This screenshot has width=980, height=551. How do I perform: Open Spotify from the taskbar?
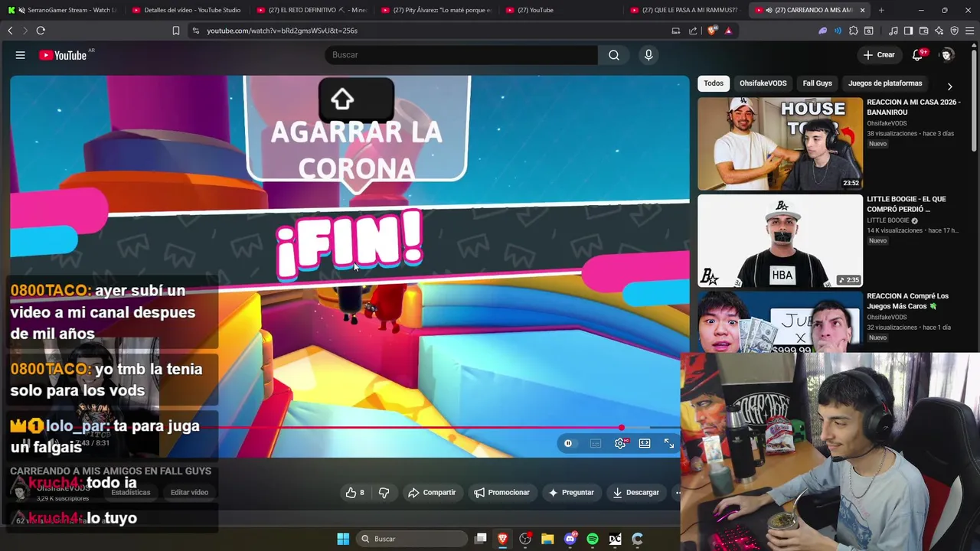(593, 539)
